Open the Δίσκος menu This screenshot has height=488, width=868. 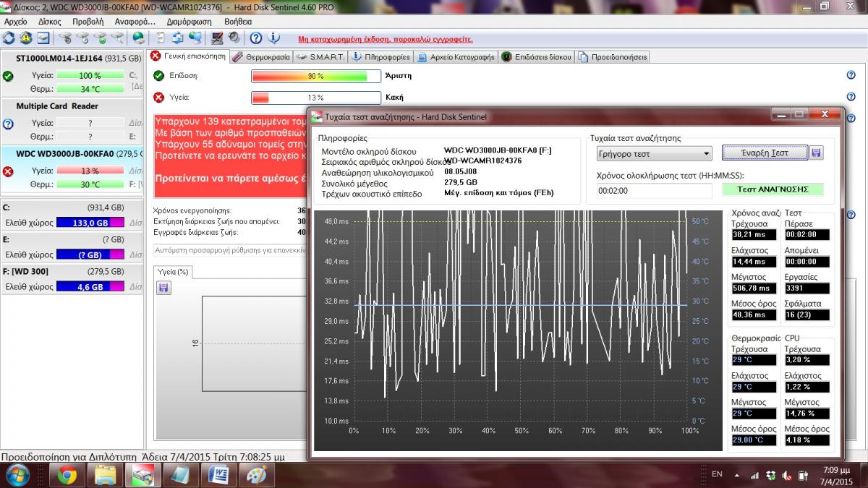50,22
